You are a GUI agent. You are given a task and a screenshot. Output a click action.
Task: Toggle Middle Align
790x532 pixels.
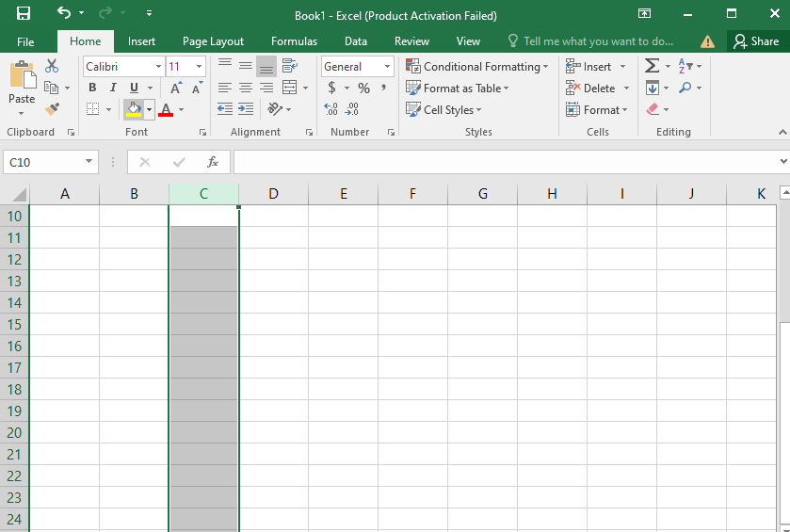click(246, 66)
